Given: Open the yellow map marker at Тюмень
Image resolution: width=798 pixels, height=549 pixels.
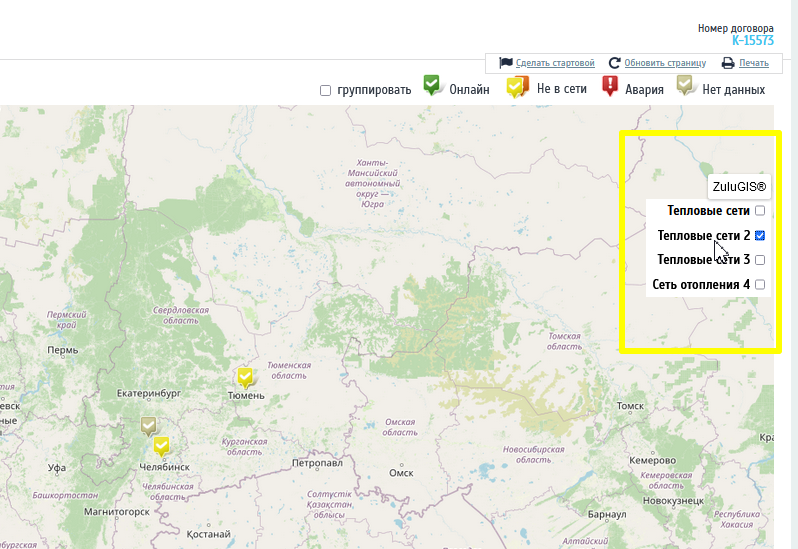Looking at the screenshot, I should (x=245, y=377).
